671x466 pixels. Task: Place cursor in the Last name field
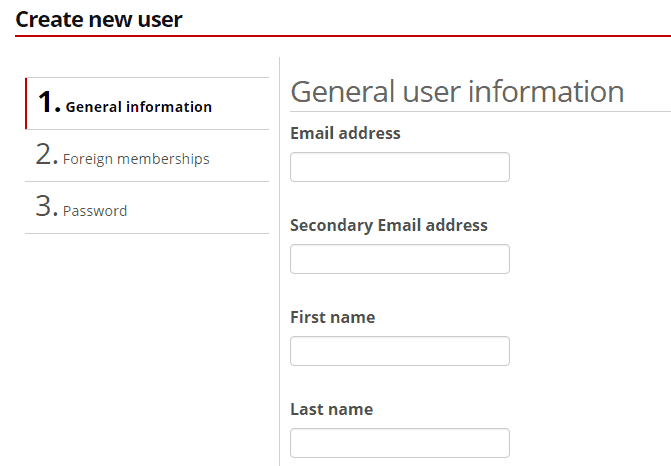(399, 443)
